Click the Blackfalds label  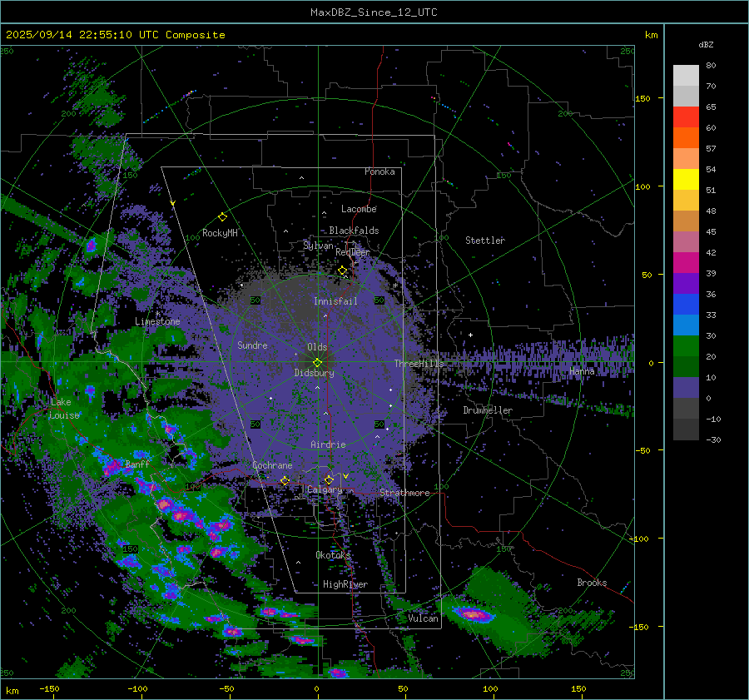354,231
